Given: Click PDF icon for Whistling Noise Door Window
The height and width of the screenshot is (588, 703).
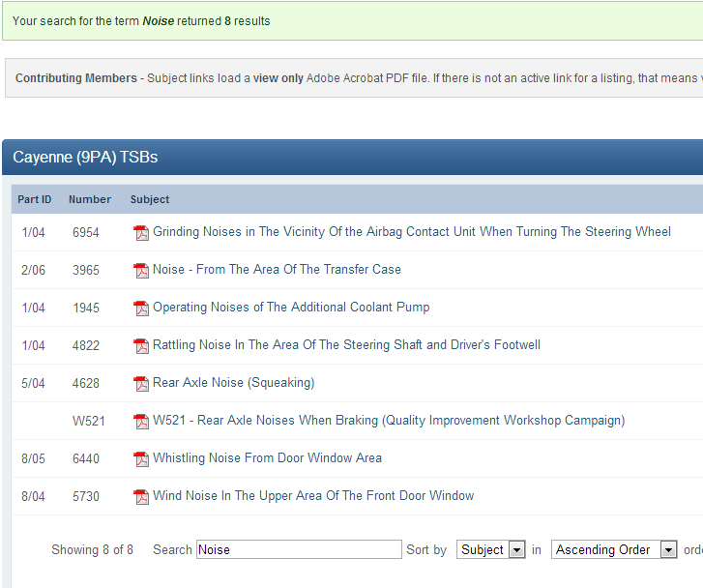Looking at the screenshot, I should click(141, 458).
